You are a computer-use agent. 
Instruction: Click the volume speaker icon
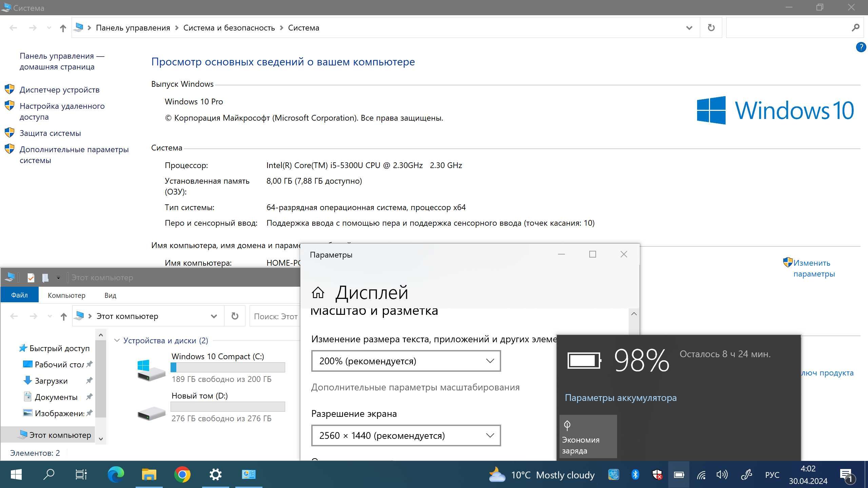coord(722,474)
